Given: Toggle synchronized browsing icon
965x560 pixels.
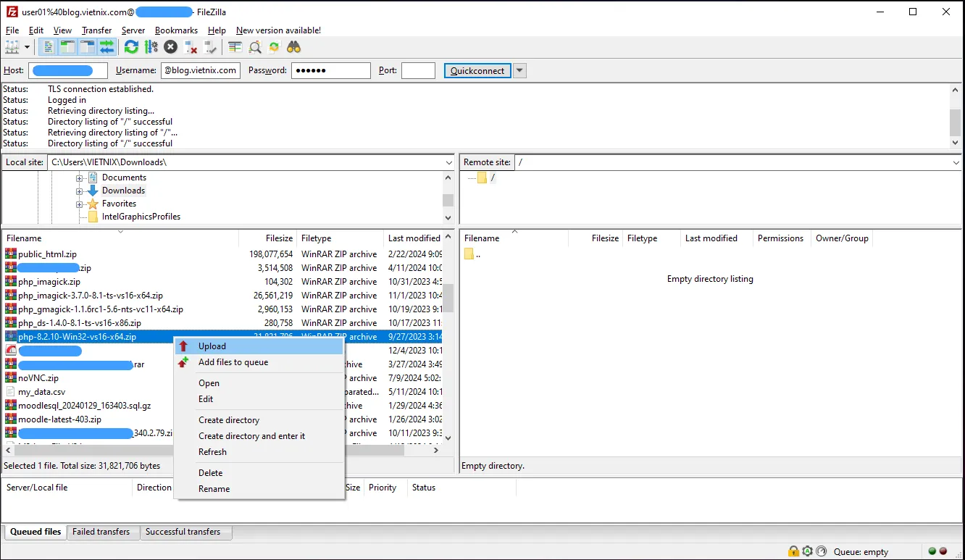Looking at the screenshot, I should 274,47.
